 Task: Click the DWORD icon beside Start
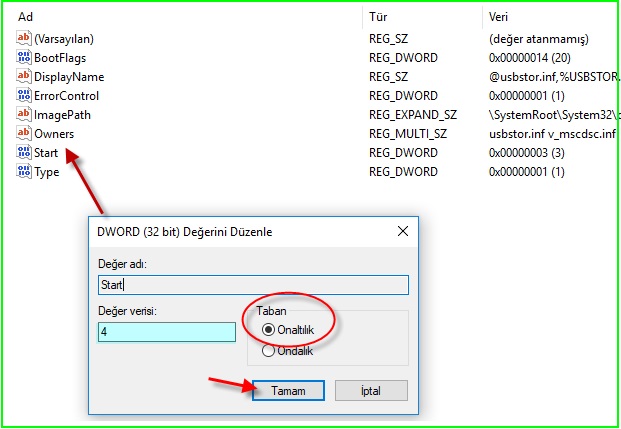click(x=24, y=153)
